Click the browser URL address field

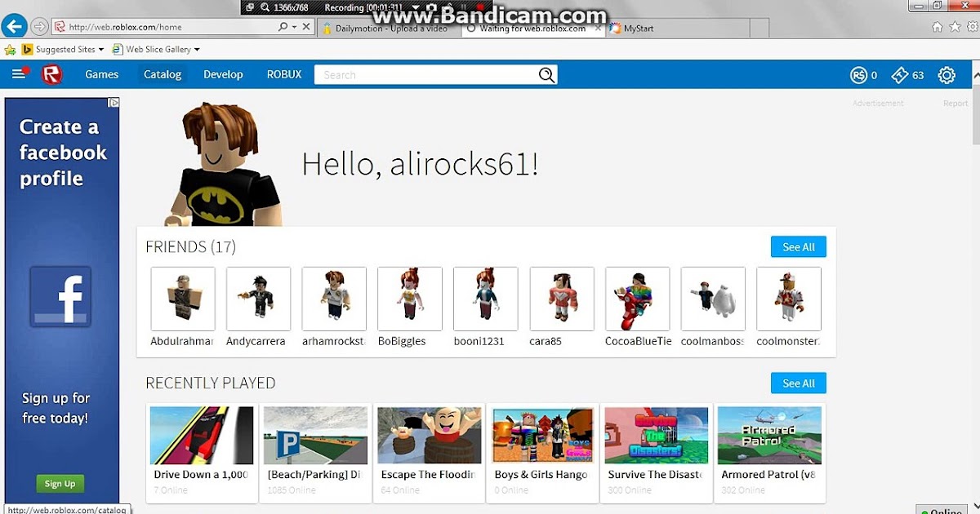(x=171, y=27)
